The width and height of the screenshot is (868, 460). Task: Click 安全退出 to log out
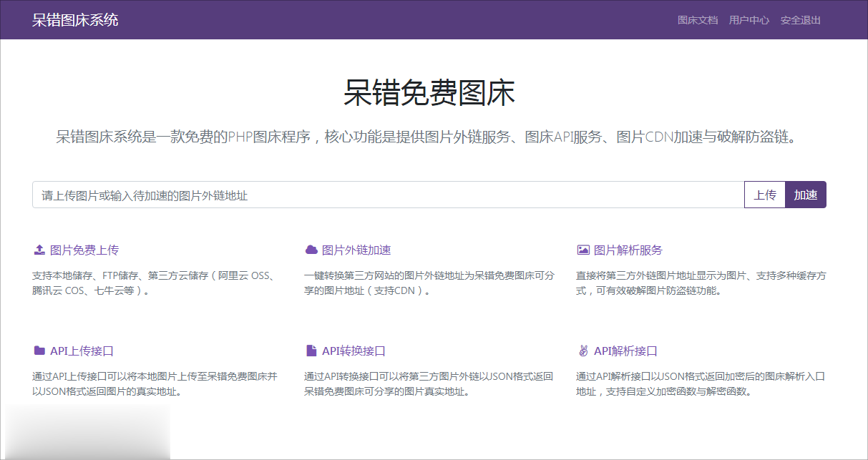[799, 20]
